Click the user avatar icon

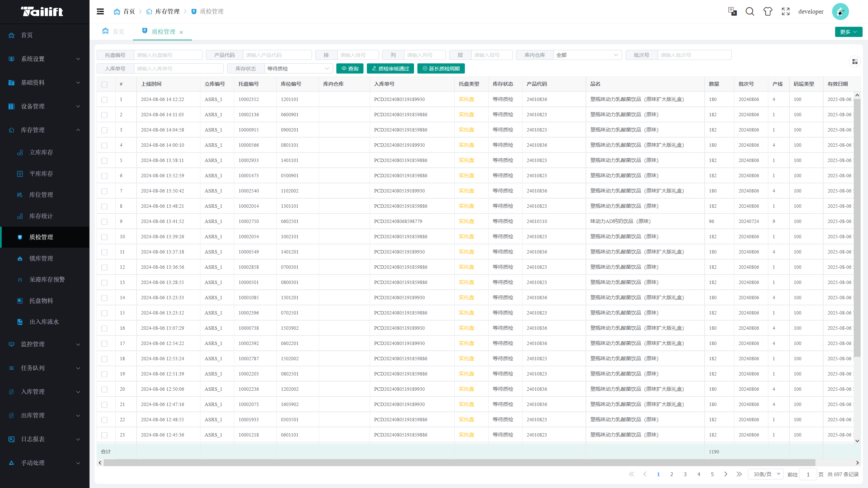tap(840, 12)
